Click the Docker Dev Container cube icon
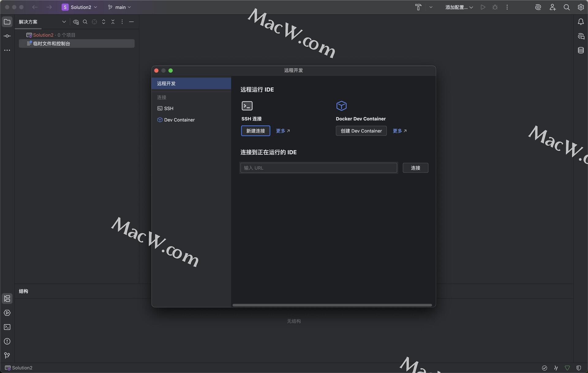This screenshot has width=588, height=373. point(341,106)
